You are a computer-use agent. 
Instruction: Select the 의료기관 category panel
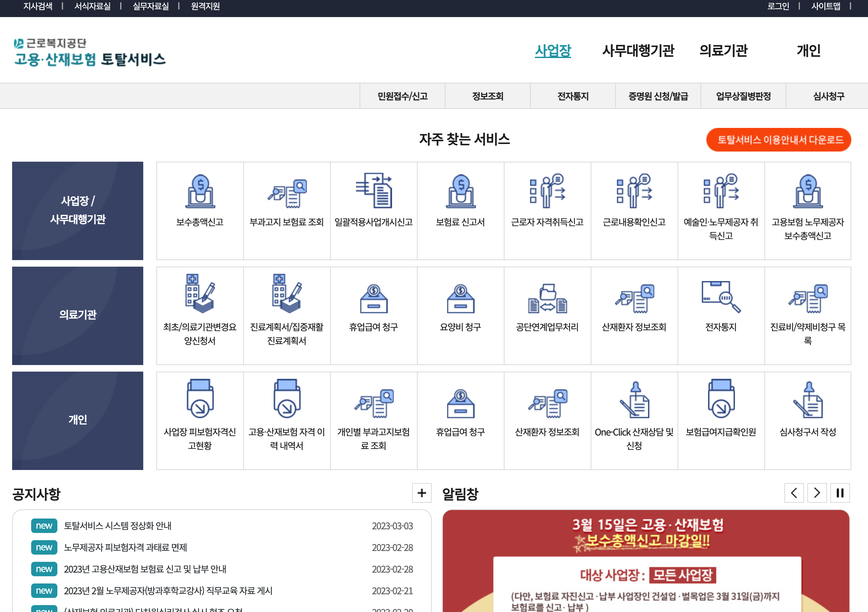[77, 316]
